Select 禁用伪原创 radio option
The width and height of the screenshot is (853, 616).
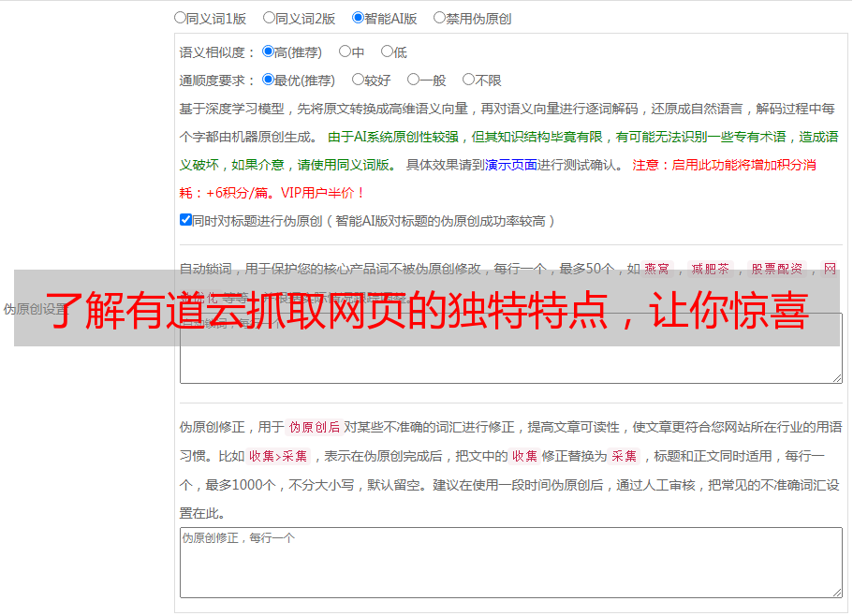pos(439,18)
